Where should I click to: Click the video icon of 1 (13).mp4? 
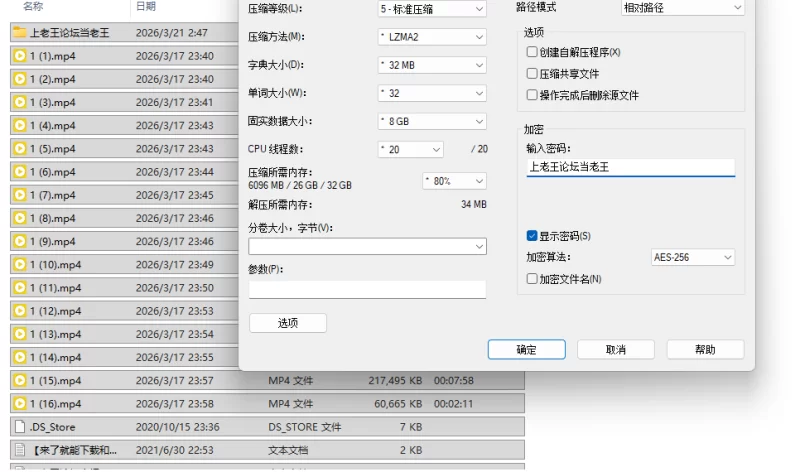pyautogui.click(x=19, y=334)
